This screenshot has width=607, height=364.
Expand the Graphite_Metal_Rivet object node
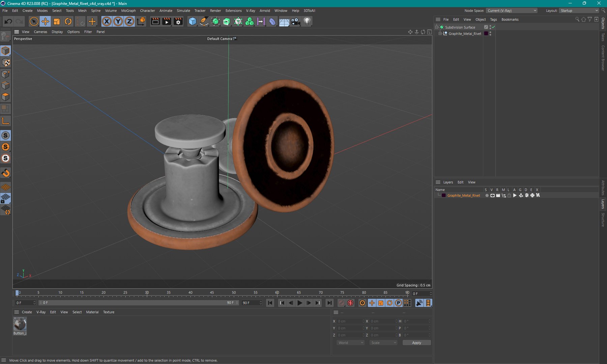[x=440, y=34]
